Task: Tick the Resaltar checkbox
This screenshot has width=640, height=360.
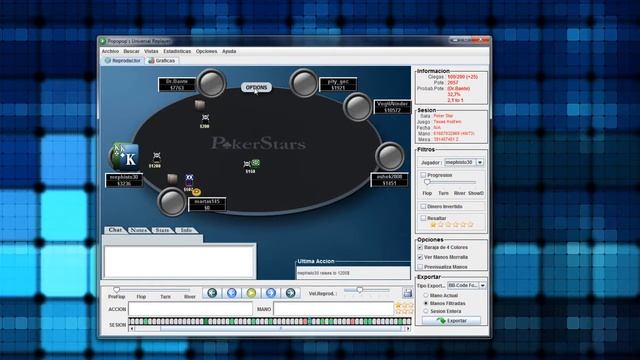Action: (x=423, y=218)
